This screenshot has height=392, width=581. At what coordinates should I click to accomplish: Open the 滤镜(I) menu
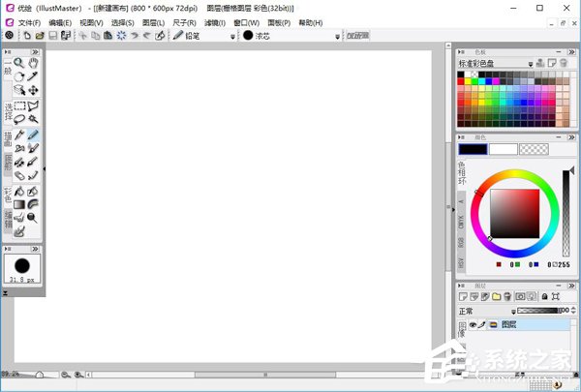(215, 23)
